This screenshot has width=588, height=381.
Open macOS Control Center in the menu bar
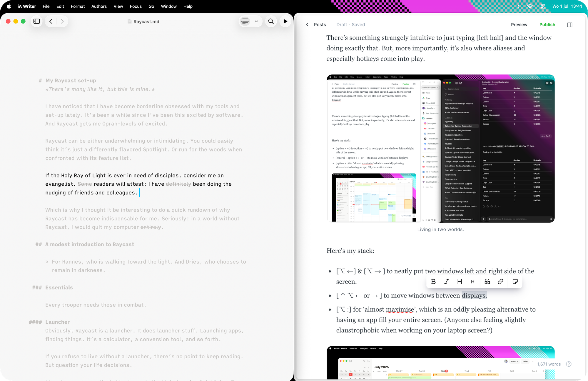[542, 6]
